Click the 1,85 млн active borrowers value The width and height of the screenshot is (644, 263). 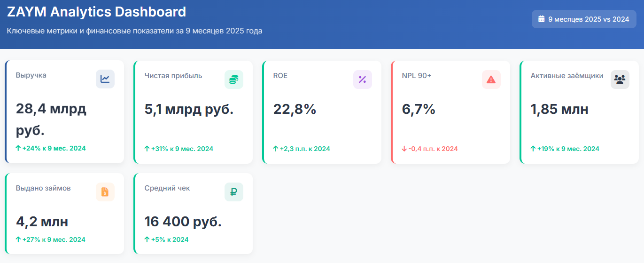[x=559, y=109]
